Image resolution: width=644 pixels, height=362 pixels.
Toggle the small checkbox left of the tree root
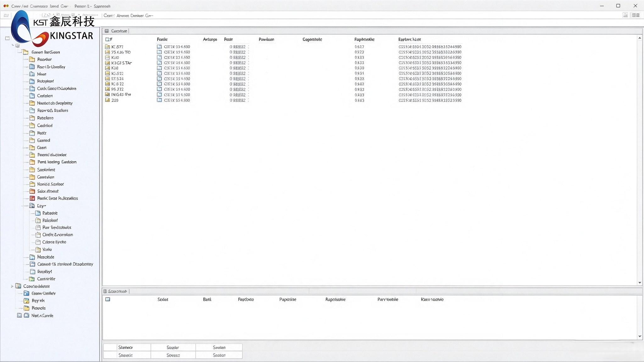8,38
